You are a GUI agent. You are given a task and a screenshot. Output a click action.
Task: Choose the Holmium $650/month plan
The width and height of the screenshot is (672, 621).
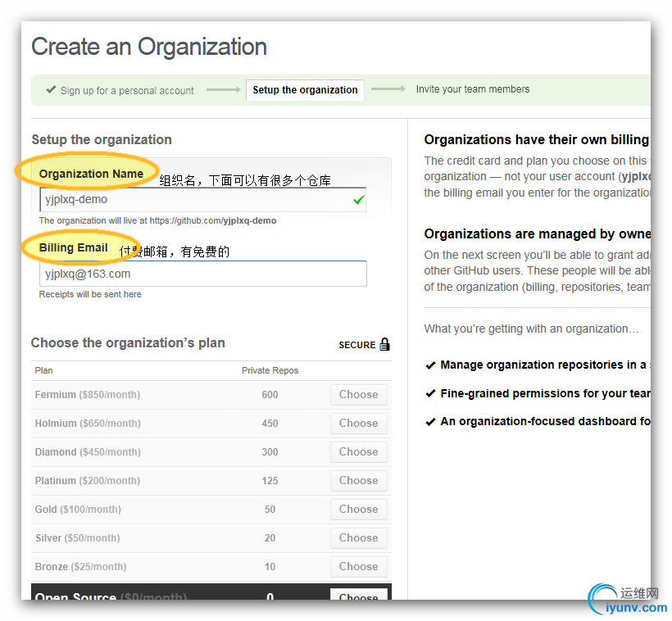pos(359,424)
